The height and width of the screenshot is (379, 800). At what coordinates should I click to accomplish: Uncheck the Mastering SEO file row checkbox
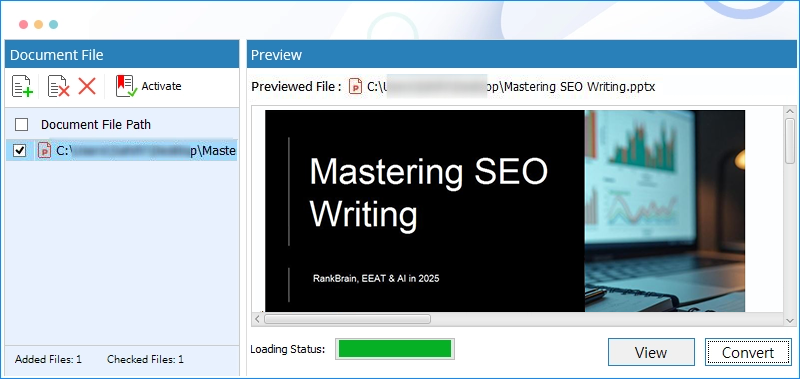(19, 150)
